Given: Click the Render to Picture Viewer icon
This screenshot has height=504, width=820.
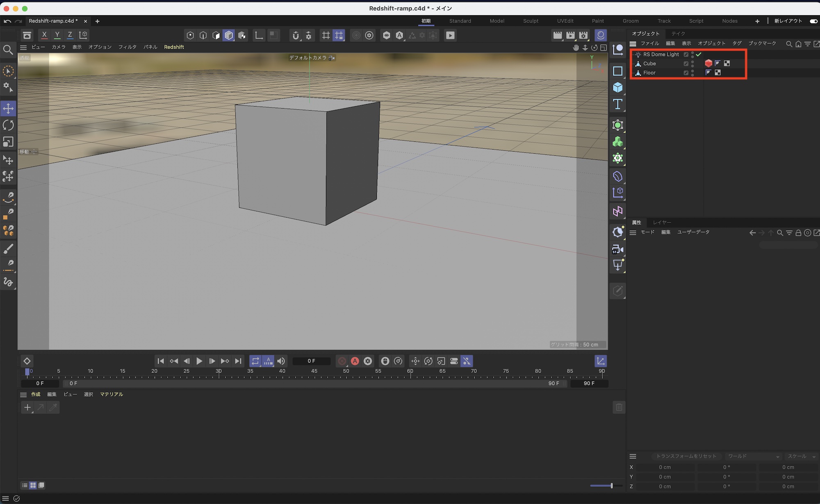Looking at the screenshot, I should point(570,35).
